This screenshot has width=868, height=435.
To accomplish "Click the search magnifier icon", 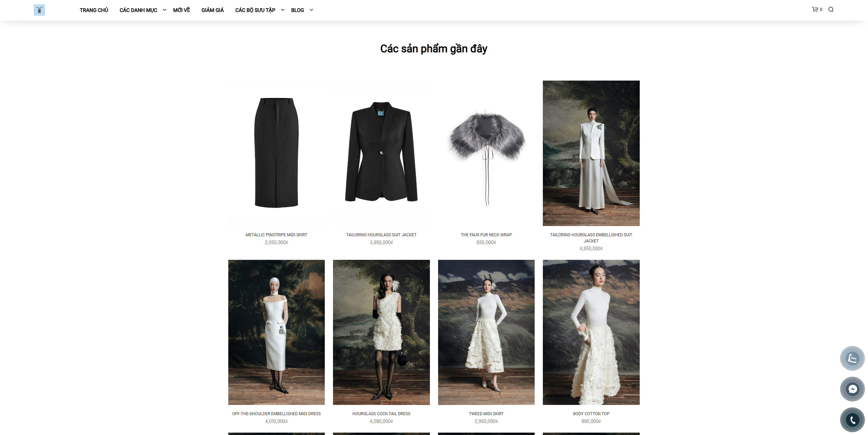I will click(x=831, y=10).
